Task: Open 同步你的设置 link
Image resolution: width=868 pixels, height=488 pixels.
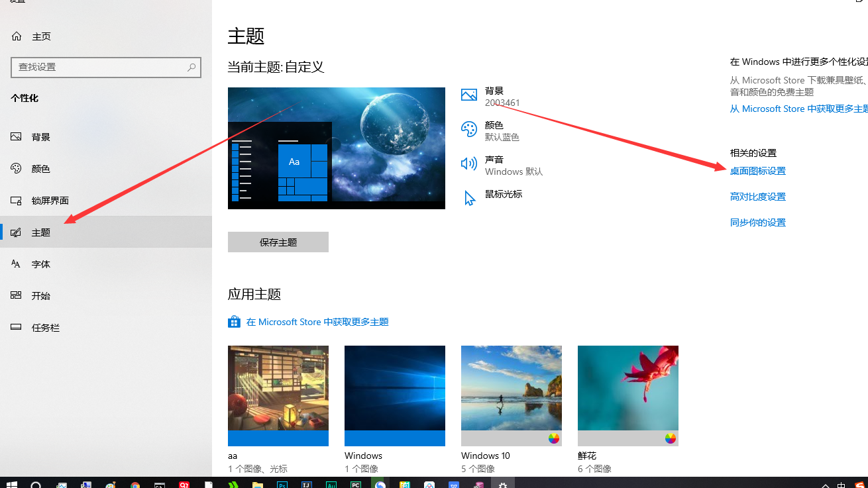Action: point(758,222)
